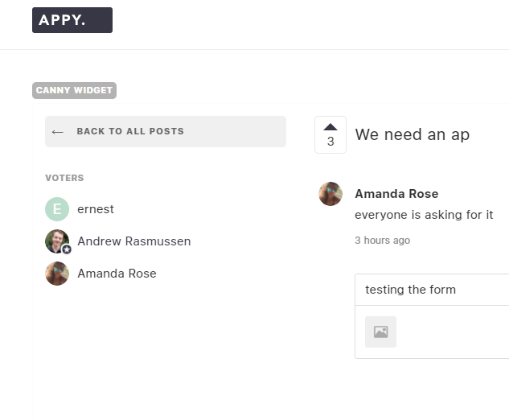Upvote the post with the triangle arrow
Viewport: 509px width, 420px height.
[x=330, y=126]
